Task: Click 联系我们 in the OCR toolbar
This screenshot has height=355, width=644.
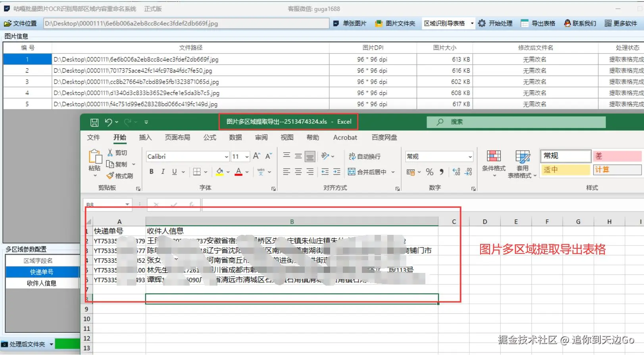Action: point(580,23)
